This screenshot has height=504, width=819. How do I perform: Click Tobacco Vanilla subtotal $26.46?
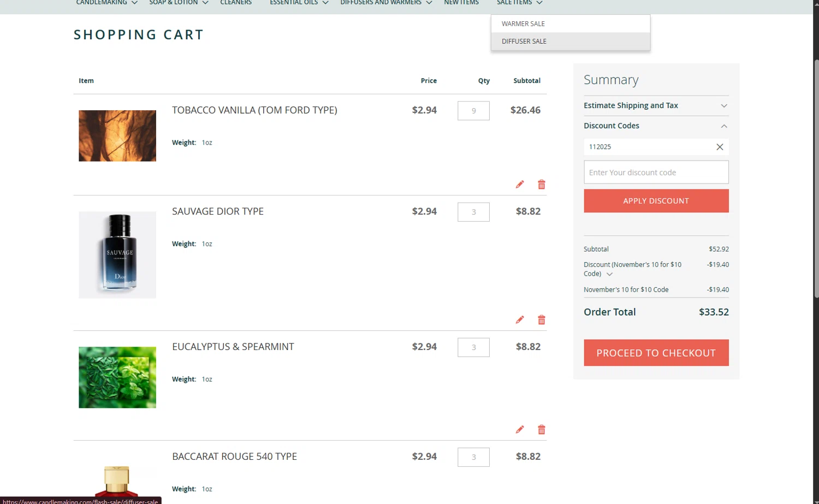[525, 110]
